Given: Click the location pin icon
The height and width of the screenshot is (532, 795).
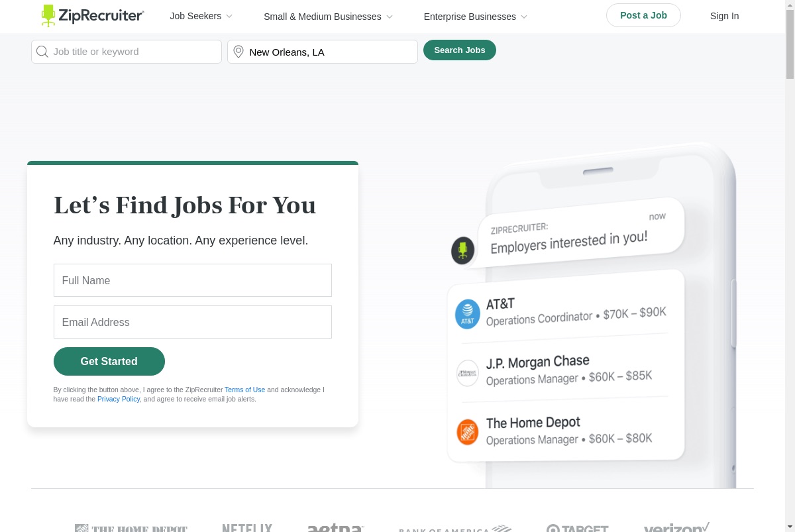Looking at the screenshot, I should (238, 52).
